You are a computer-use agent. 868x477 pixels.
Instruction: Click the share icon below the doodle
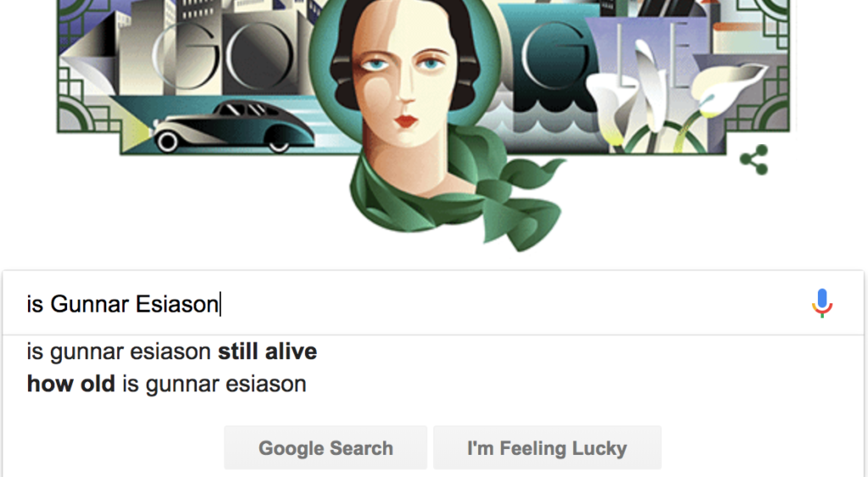click(x=754, y=160)
